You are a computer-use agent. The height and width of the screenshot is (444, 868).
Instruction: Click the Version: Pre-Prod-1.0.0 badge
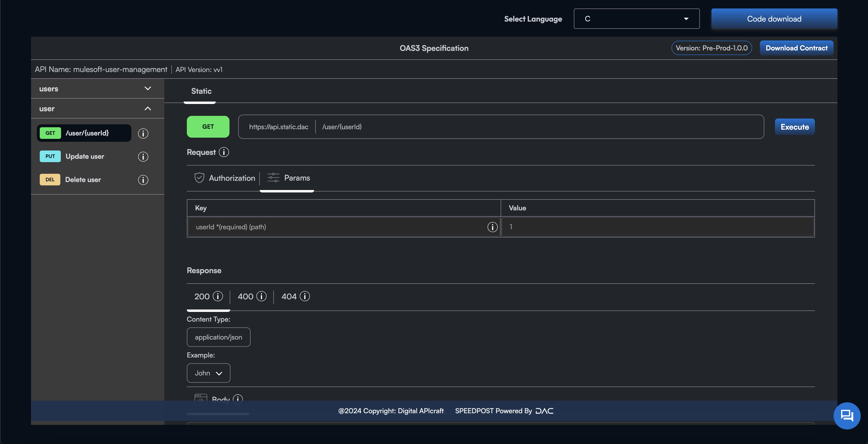[711, 48]
